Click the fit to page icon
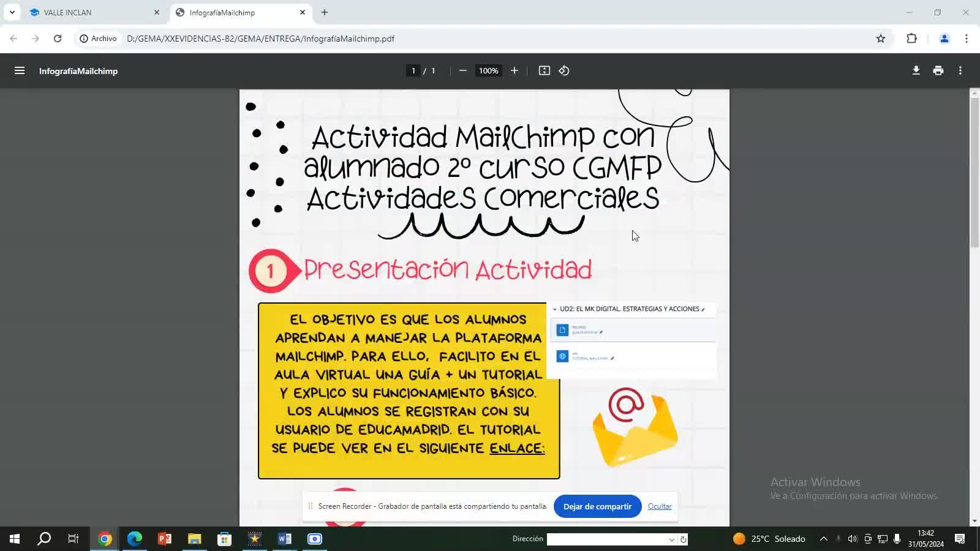Image resolution: width=980 pixels, height=551 pixels. [545, 71]
